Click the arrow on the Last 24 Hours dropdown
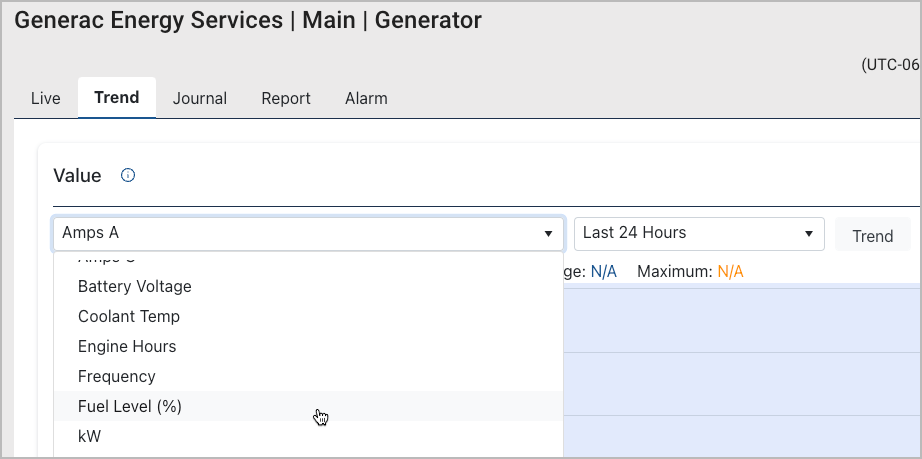922x459 pixels. pos(808,234)
